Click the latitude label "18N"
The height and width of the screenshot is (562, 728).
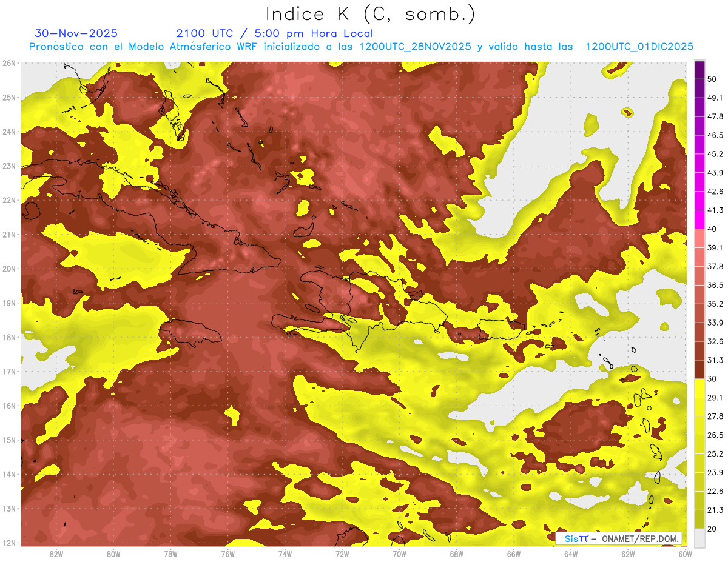click(9, 337)
